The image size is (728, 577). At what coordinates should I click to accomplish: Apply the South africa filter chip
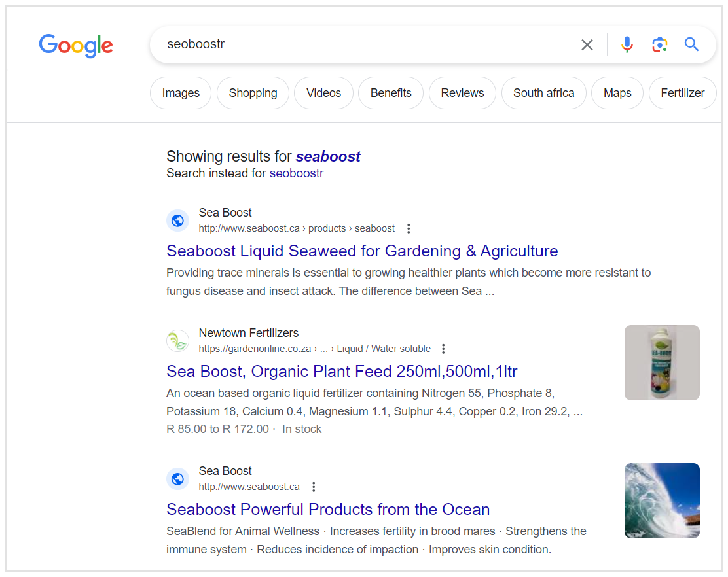click(x=543, y=93)
